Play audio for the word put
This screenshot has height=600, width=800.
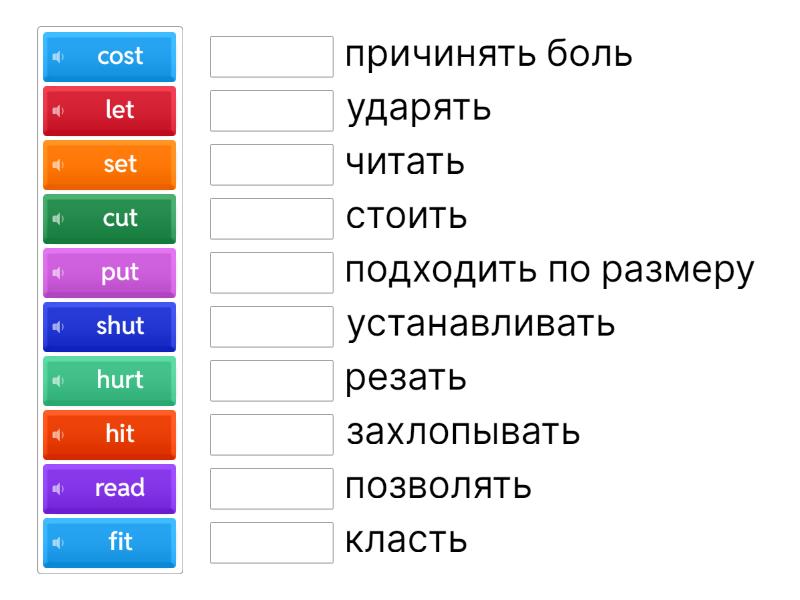point(58,273)
